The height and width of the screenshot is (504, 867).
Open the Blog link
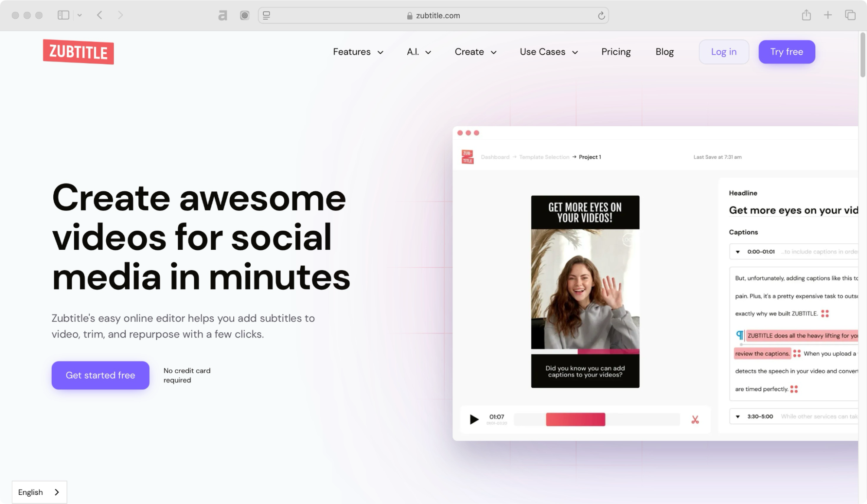664,52
